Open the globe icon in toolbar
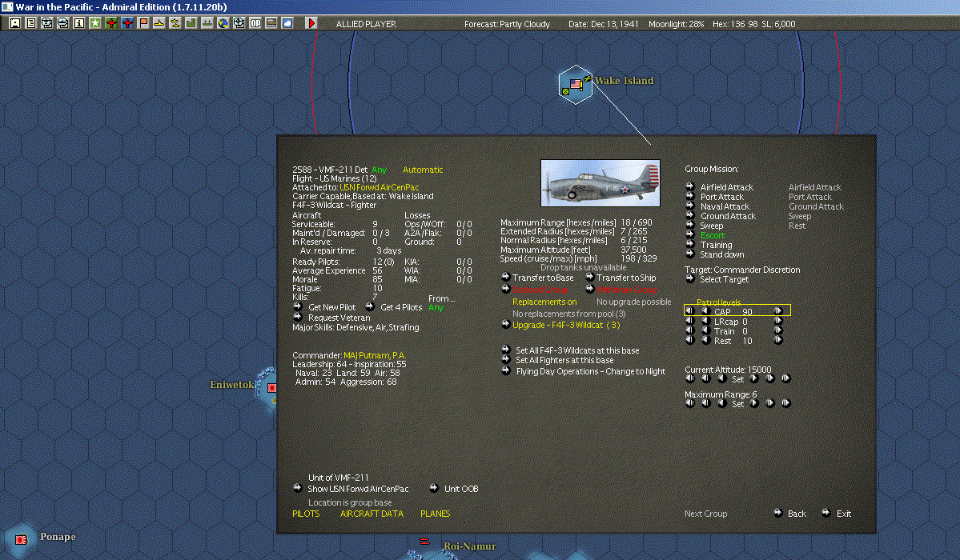 pyautogui.click(x=223, y=23)
